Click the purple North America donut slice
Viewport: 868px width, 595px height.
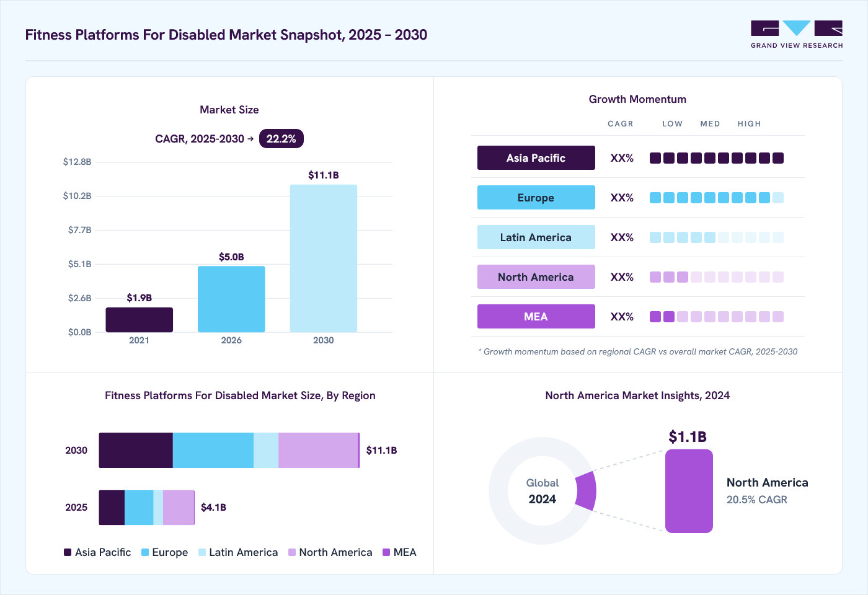point(587,491)
